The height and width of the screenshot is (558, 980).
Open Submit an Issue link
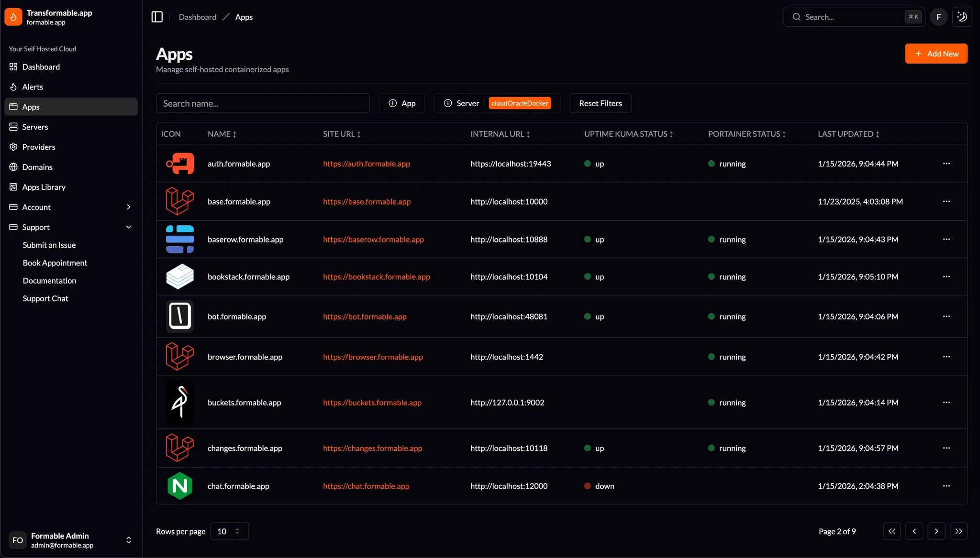click(49, 245)
